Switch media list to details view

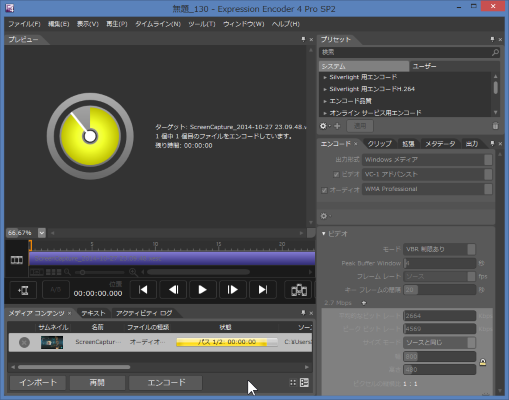click(304, 383)
